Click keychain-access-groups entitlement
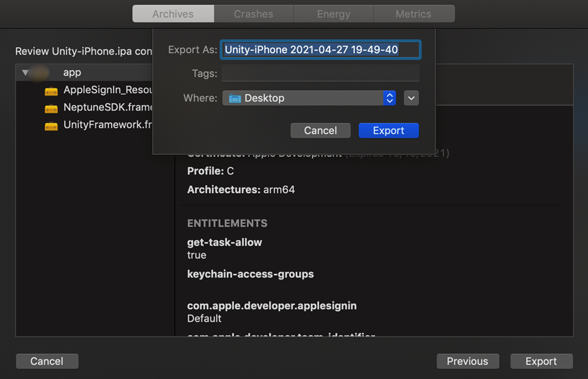Screen dimensions: 588x379 (250, 274)
